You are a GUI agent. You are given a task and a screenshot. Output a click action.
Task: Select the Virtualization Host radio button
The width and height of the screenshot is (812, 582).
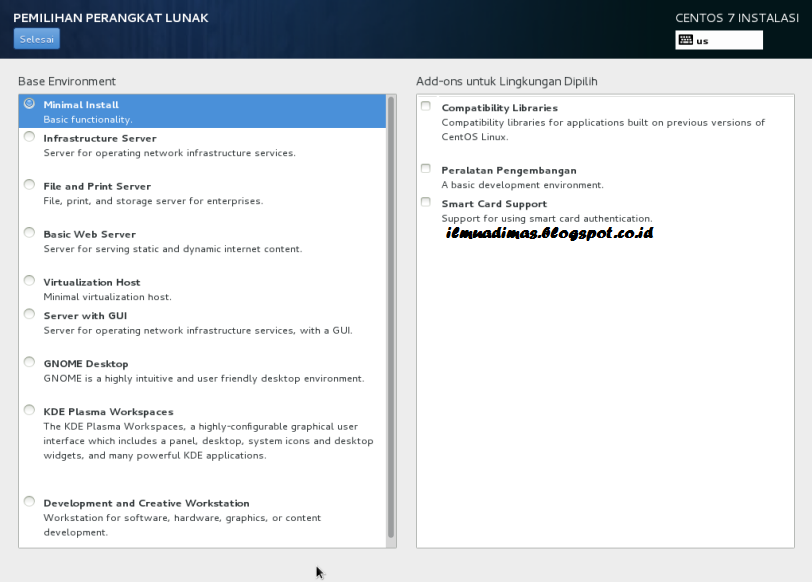(30, 281)
